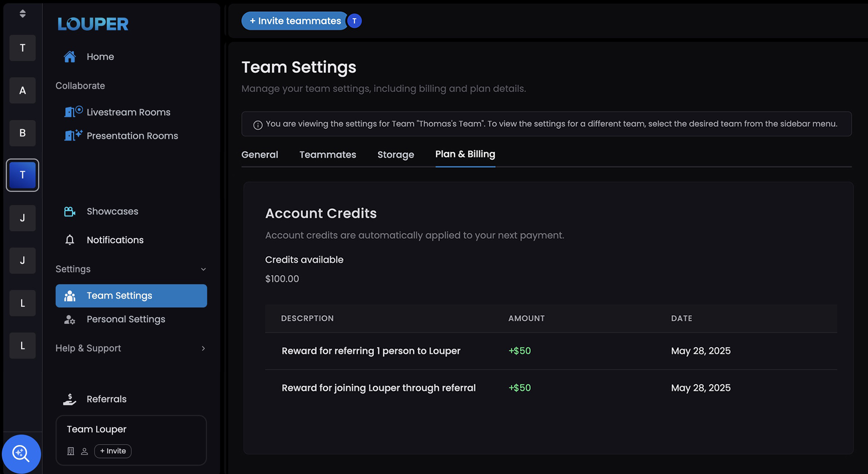Open Livestream Rooms via its icon
The width and height of the screenshot is (868, 474).
73,112
